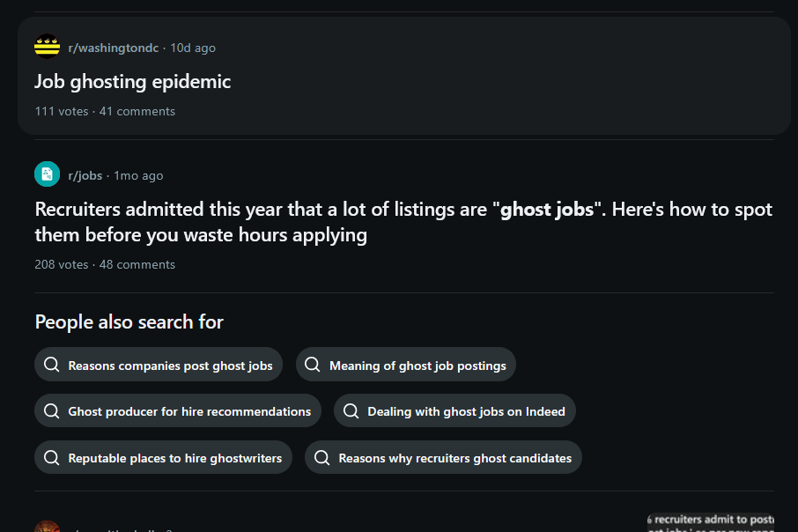Click magnifier icon in 'Reasons why recruiters ghost candidates'
The height and width of the screenshot is (532, 798).
point(321,457)
